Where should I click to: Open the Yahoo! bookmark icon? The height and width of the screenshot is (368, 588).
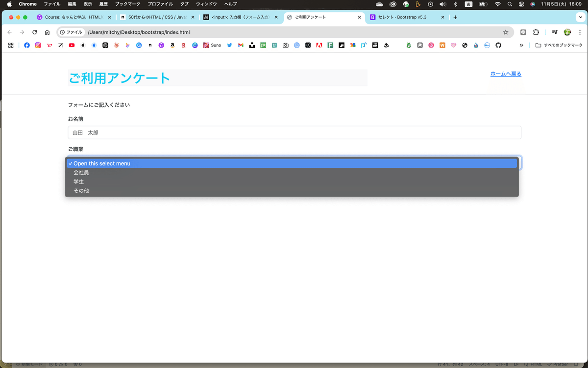(x=49, y=45)
